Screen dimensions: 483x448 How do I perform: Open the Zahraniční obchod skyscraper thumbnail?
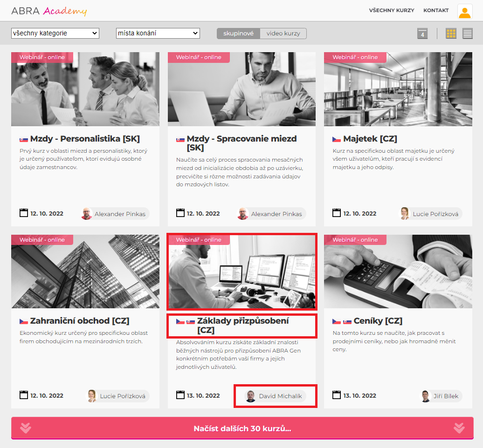[x=85, y=272]
